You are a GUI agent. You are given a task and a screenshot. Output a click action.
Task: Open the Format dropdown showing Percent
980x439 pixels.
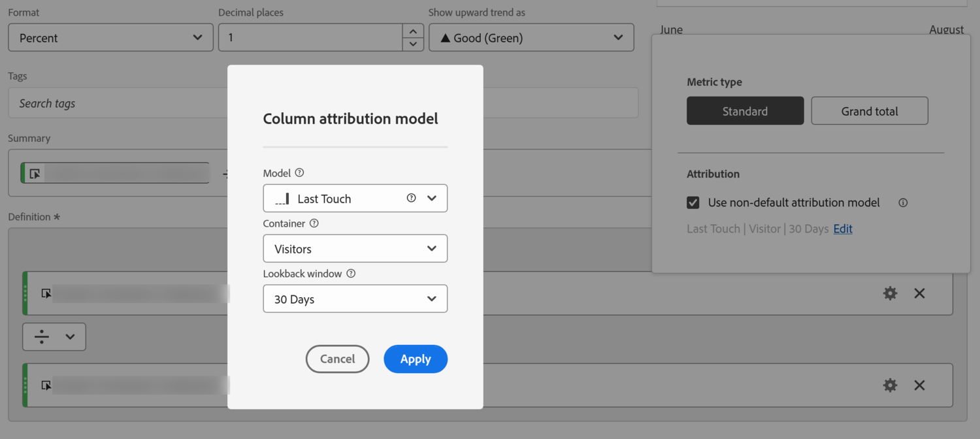(110, 37)
